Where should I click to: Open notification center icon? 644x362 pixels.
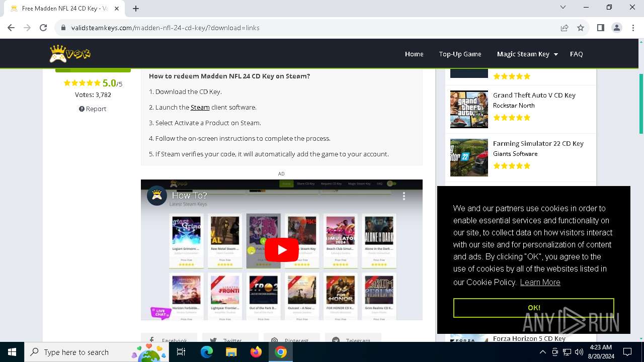627,352
